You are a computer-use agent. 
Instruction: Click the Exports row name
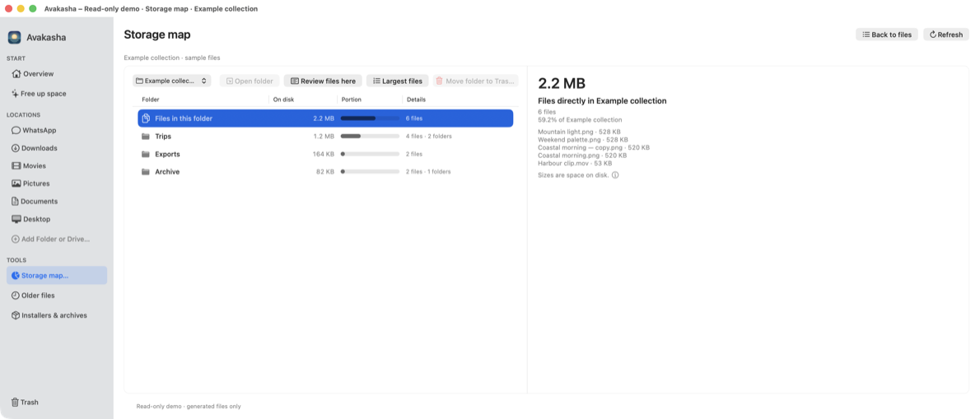(167, 154)
